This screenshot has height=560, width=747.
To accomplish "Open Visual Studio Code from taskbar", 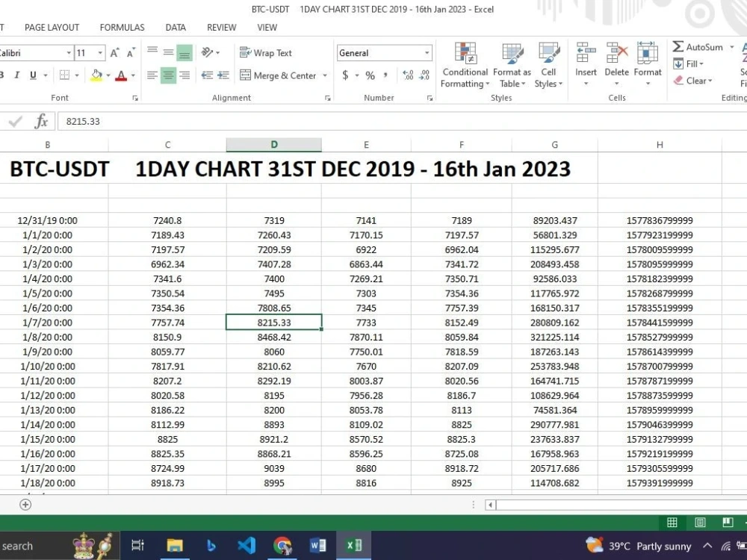I will point(247,546).
